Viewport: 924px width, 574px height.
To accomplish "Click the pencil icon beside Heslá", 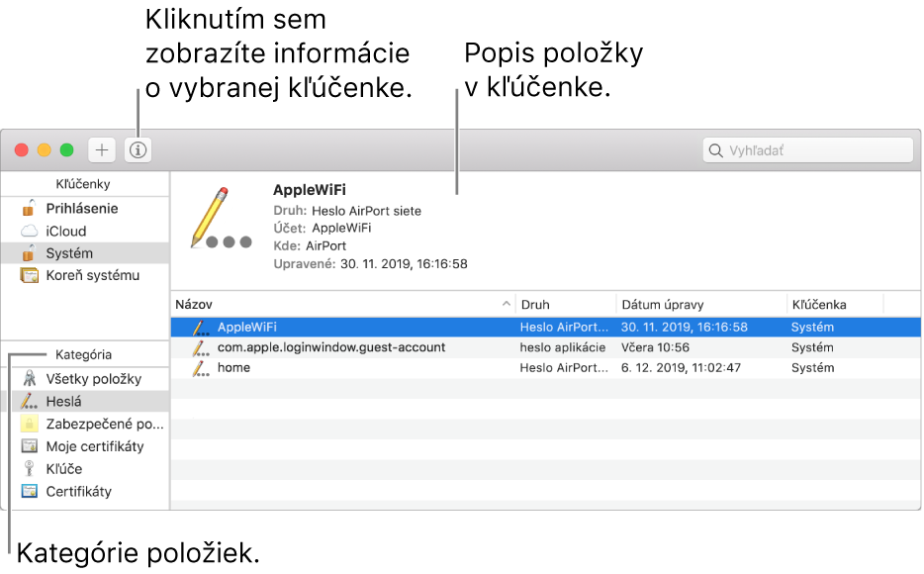I will click(29, 402).
